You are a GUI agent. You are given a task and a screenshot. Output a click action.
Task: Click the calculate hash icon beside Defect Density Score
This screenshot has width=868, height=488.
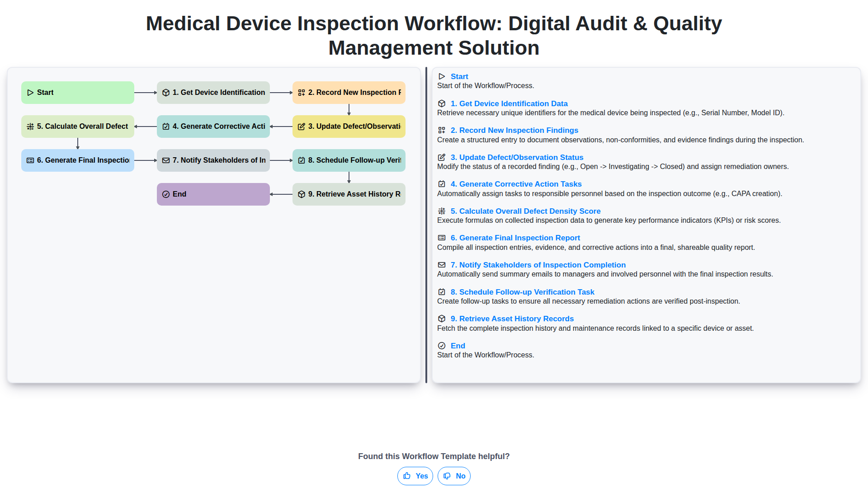pos(442,211)
